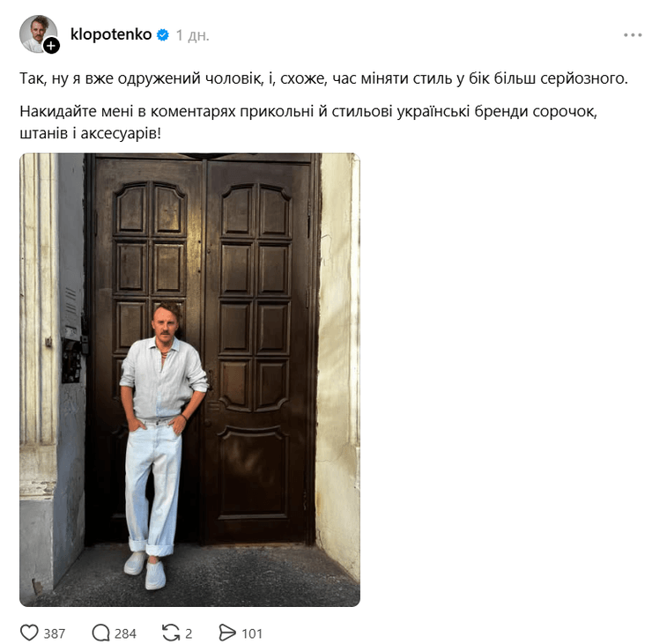View the 284 replies count
Image resolution: width=652 pixels, height=644 pixels.
pos(125,633)
